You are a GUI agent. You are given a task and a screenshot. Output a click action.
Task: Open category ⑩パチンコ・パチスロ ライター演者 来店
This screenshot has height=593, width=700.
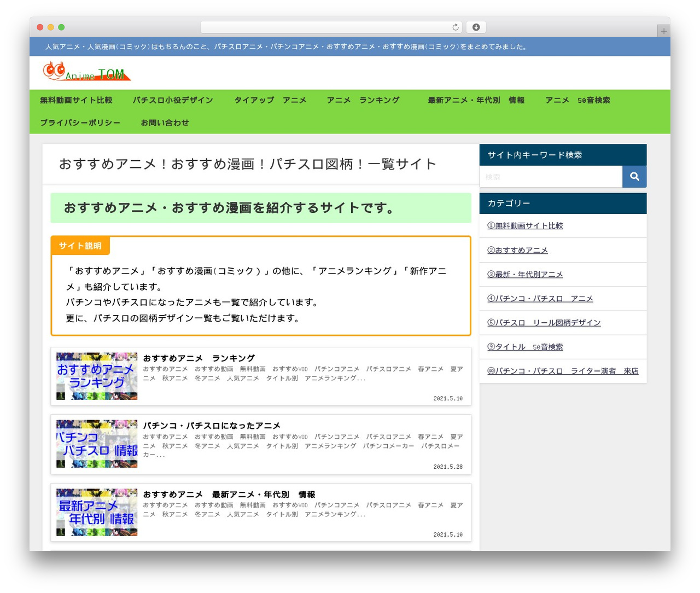563,371
